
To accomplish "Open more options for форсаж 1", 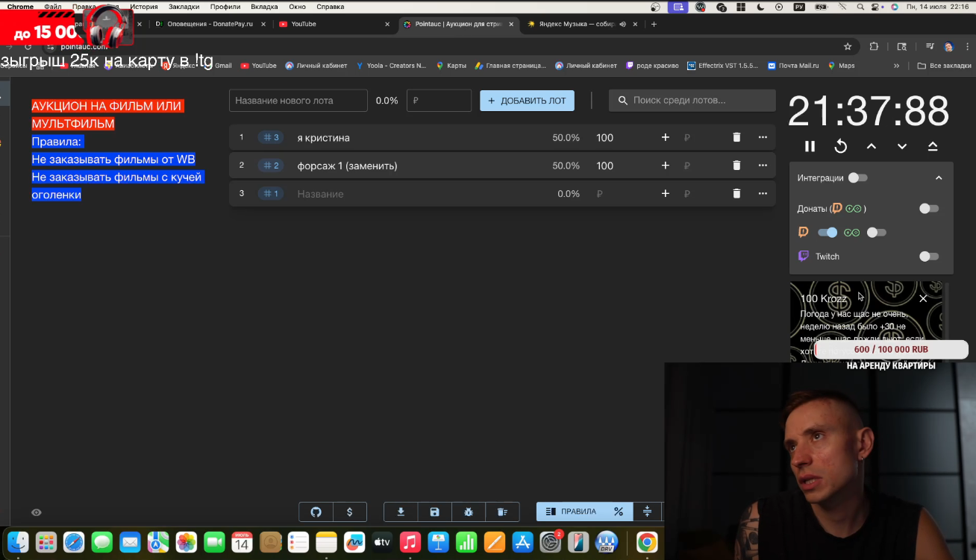I will pyautogui.click(x=763, y=166).
